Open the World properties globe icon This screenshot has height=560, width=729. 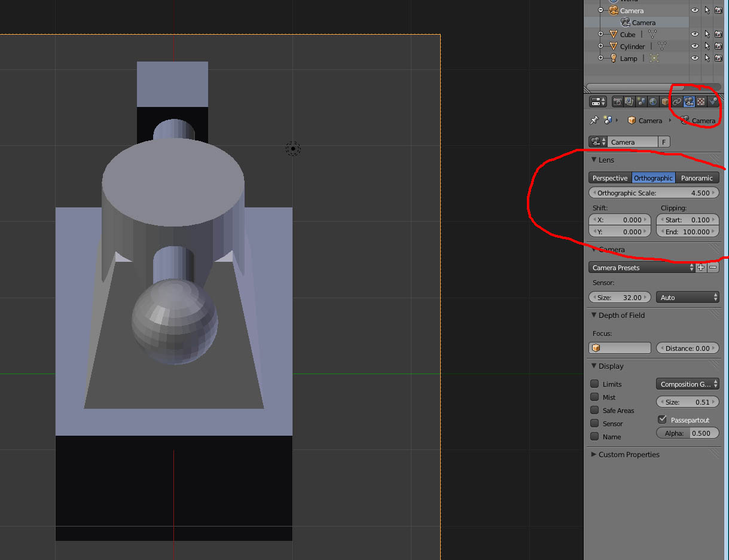653,102
